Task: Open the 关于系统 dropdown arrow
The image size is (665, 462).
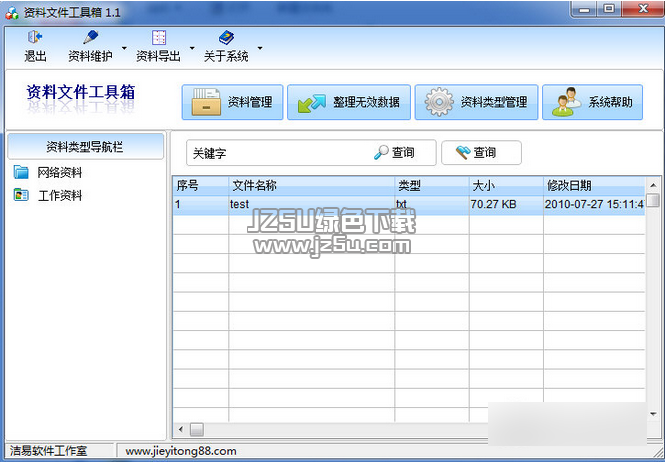Action: coord(260,48)
